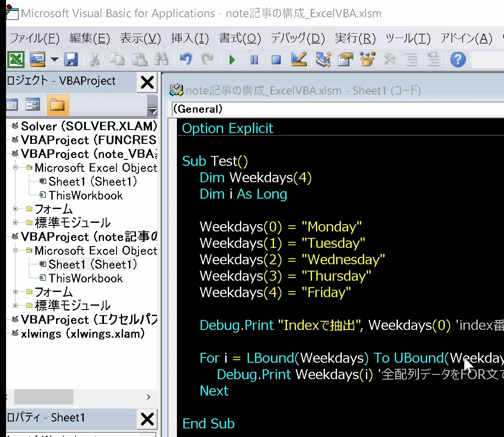Run the Sub with the play icon

232,60
